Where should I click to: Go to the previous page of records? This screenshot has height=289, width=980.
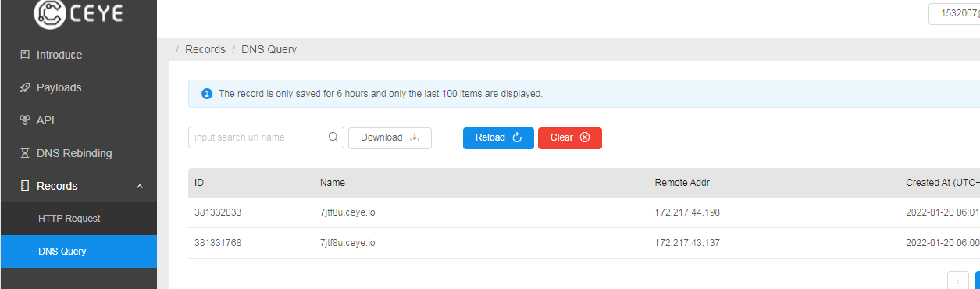[x=958, y=280]
